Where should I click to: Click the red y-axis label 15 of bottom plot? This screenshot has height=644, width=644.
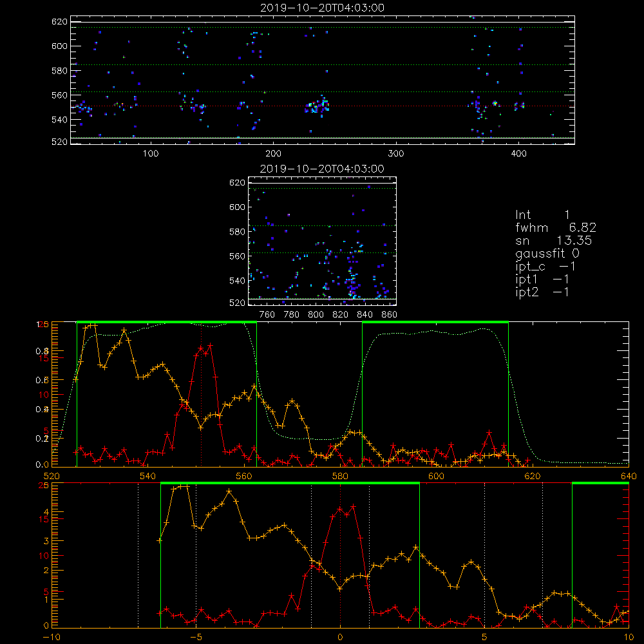tap(44, 520)
